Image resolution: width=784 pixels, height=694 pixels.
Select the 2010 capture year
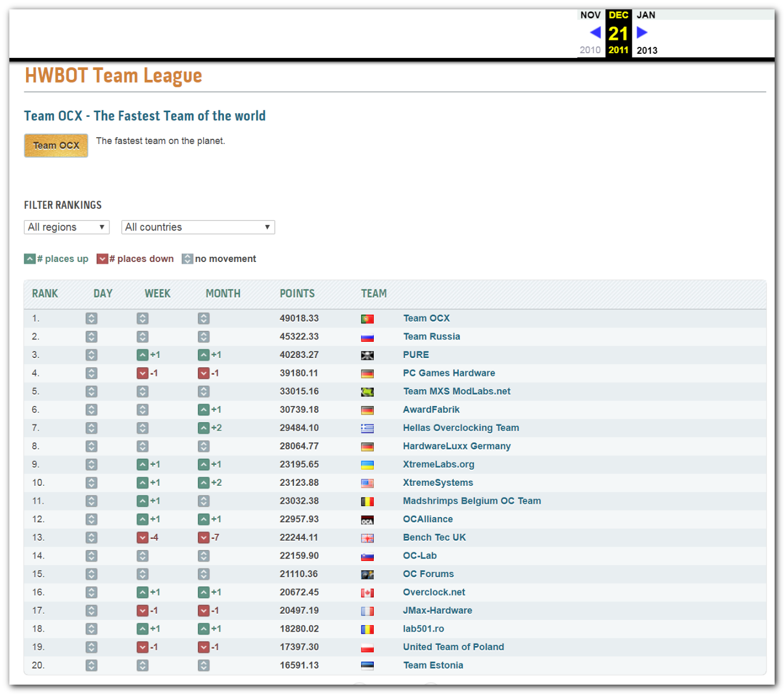click(x=590, y=50)
